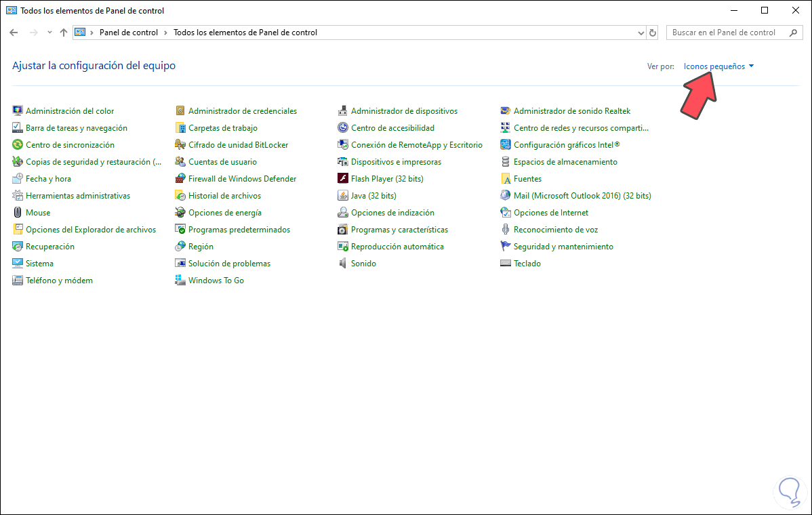Open Reproducción automática link
Screen dimensions: 812x515
pyautogui.click(x=397, y=247)
